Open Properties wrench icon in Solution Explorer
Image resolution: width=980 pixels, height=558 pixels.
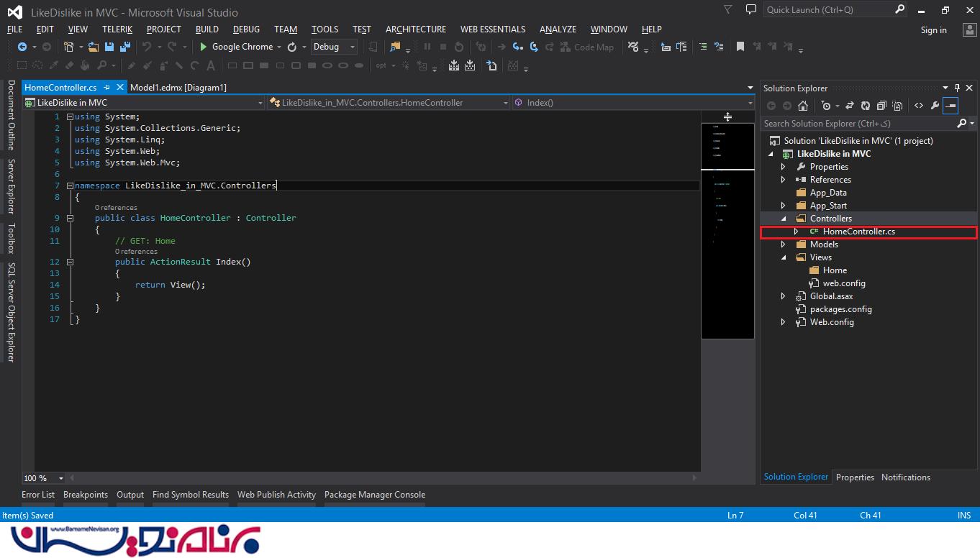pos(935,106)
